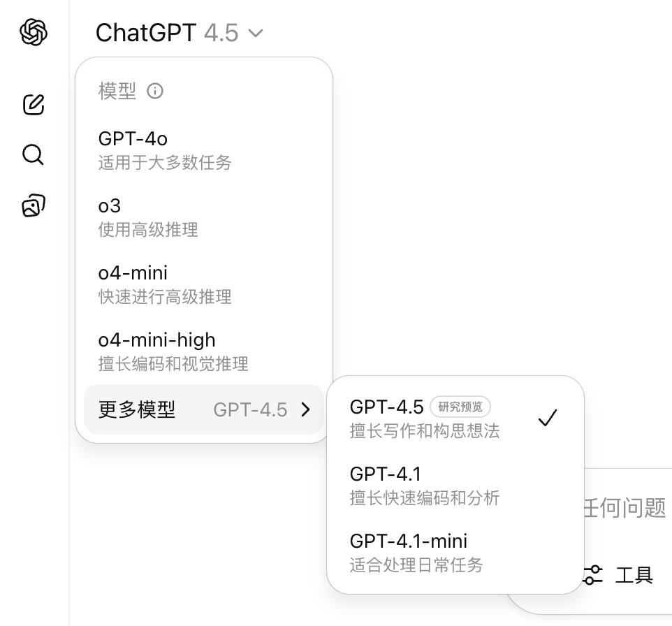Screen dimensions: 672x626
Task: Click the info icon next to 模型
Action: (154, 91)
